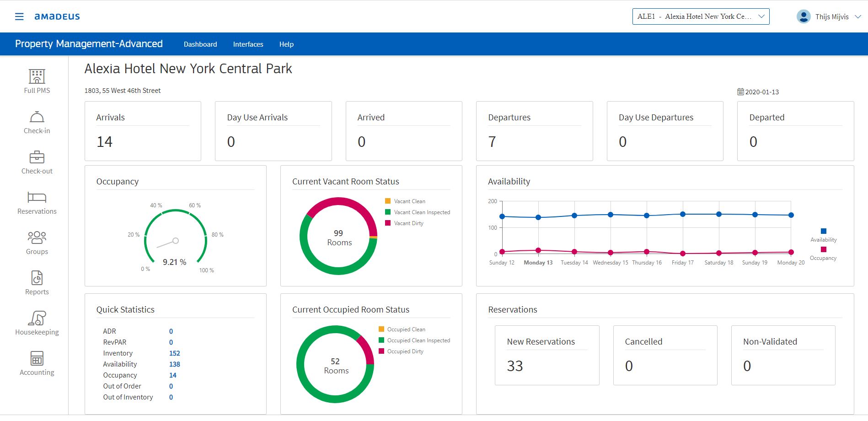Click the Inventory value 152 link
868x421 pixels.
(x=174, y=353)
